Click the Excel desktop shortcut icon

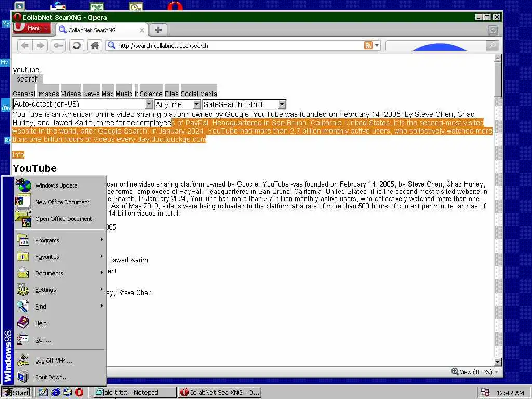click(x=97, y=6)
